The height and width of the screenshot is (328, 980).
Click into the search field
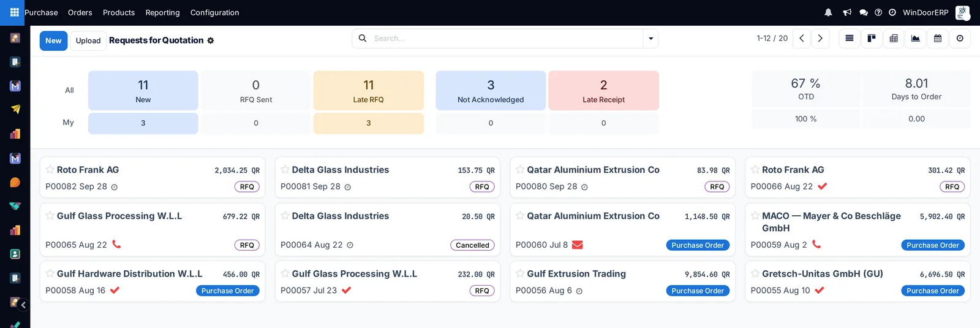(x=507, y=38)
